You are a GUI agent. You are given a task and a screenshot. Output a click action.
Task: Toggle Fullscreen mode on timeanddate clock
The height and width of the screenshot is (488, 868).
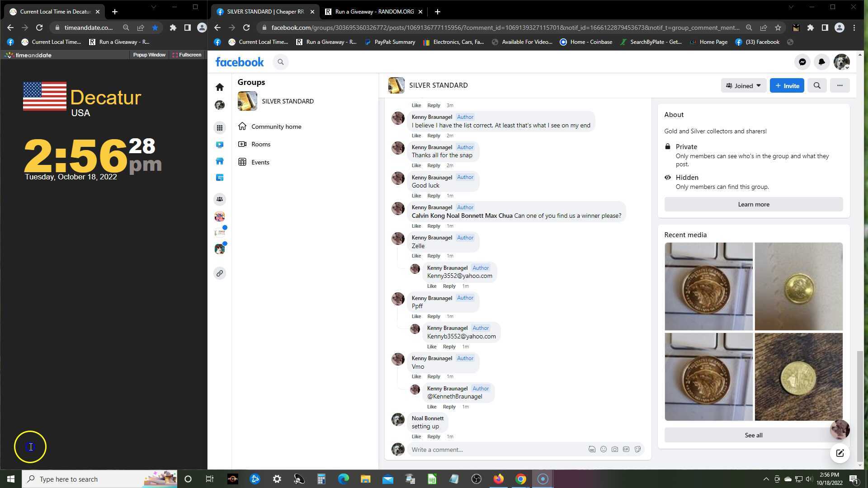(187, 55)
